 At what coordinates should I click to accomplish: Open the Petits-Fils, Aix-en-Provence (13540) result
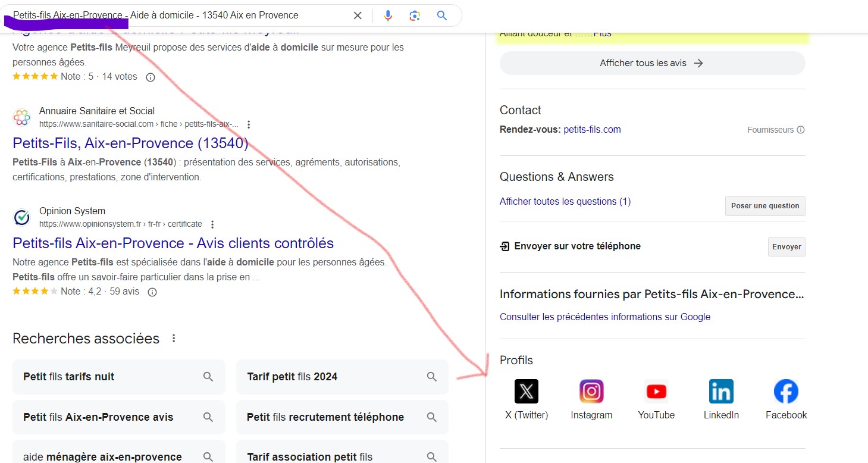click(x=130, y=143)
